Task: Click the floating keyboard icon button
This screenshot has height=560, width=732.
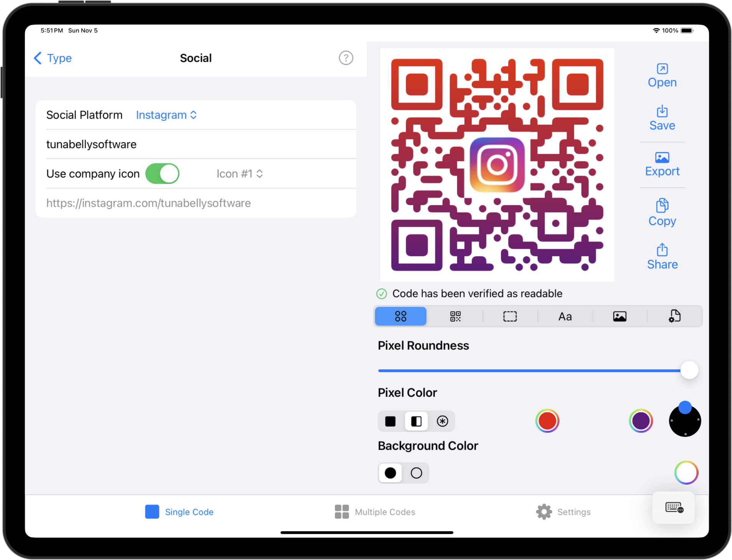Action: [674, 508]
